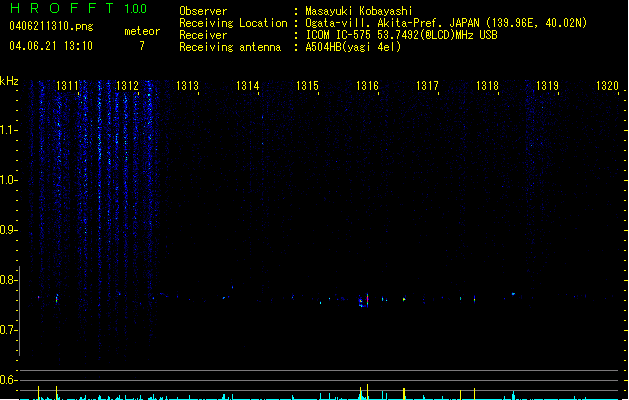Image resolution: width=629 pixels, height=400 pixels.
Task: Click the 1.1 kHz frequency tick label
Action: (x=8, y=130)
